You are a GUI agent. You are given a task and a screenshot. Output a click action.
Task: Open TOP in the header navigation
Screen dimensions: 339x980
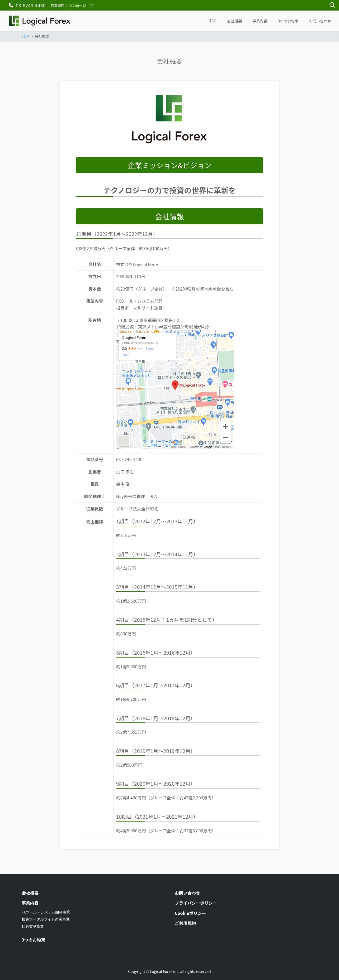213,21
